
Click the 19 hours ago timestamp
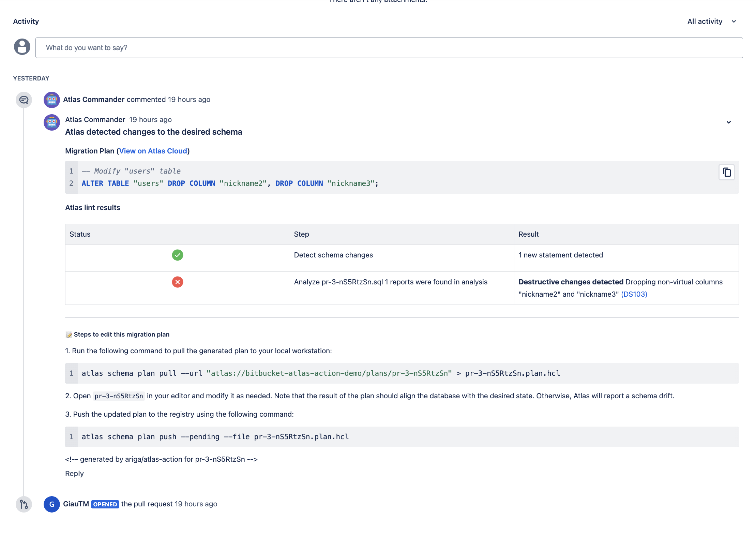click(189, 99)
